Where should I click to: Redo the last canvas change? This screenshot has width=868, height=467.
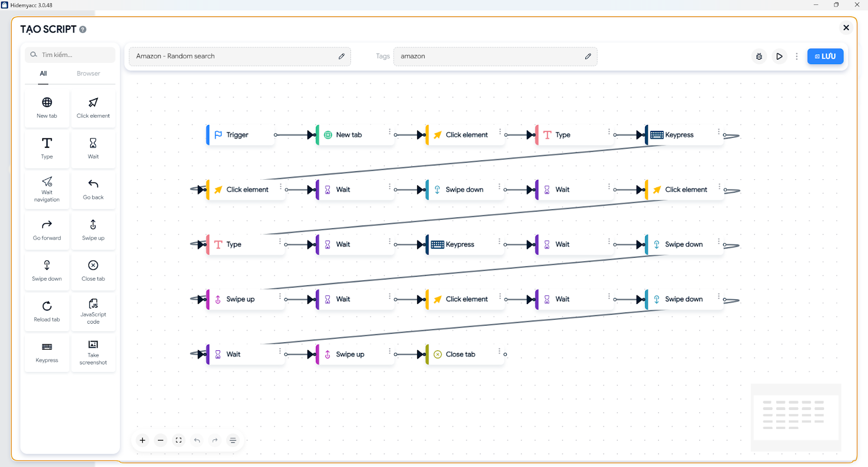215,440
